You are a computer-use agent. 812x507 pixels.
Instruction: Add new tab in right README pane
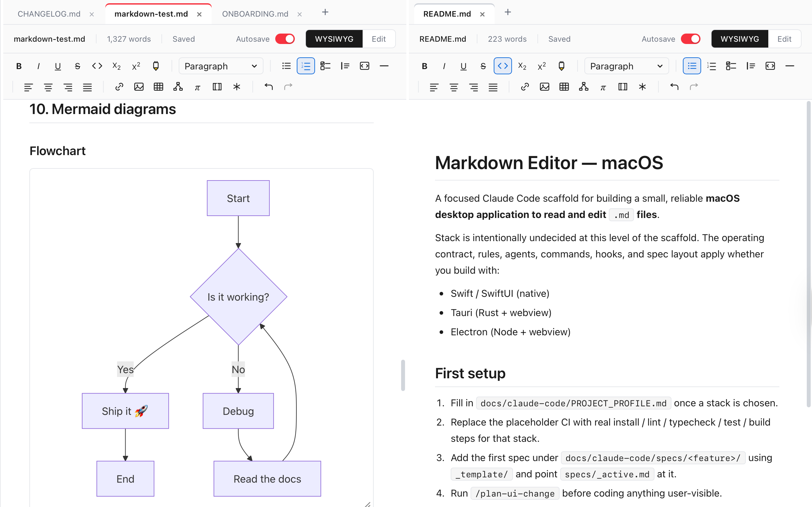point(508,12)
